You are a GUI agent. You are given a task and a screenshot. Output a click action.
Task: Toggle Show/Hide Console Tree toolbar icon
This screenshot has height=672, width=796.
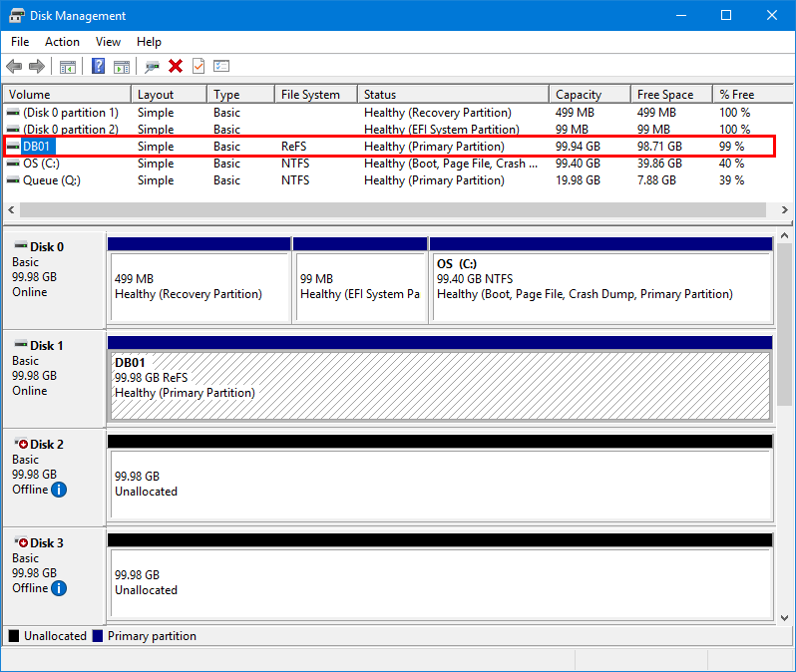click(68, 67)
